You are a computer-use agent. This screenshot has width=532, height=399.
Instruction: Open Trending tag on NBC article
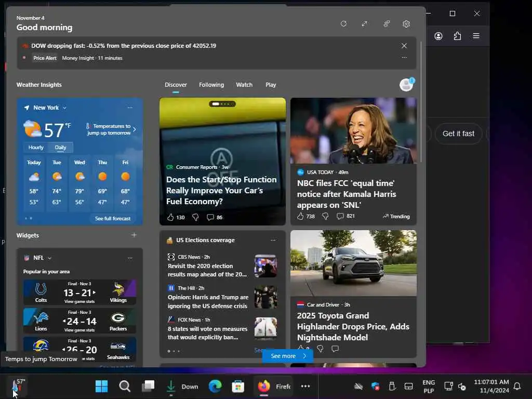coord(396,217)
